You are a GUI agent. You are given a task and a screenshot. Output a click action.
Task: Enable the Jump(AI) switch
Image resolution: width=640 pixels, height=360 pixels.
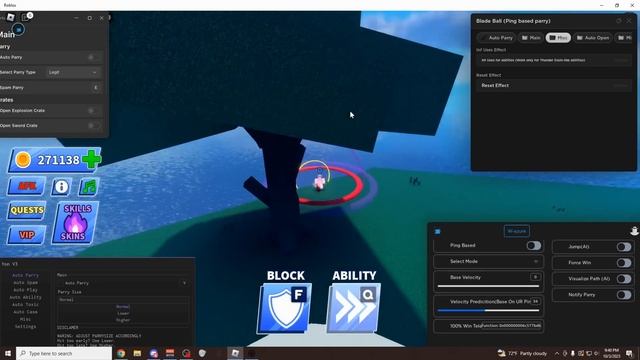coord(624,247)
